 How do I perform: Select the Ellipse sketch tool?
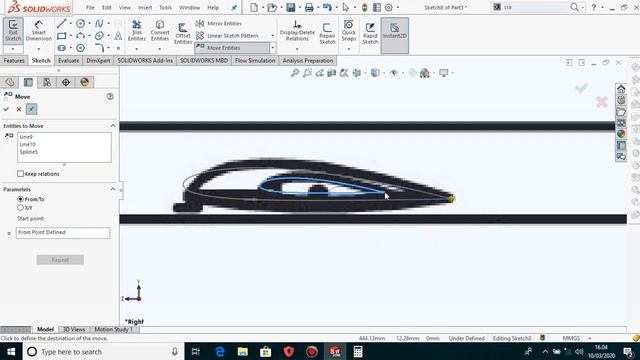99,36
